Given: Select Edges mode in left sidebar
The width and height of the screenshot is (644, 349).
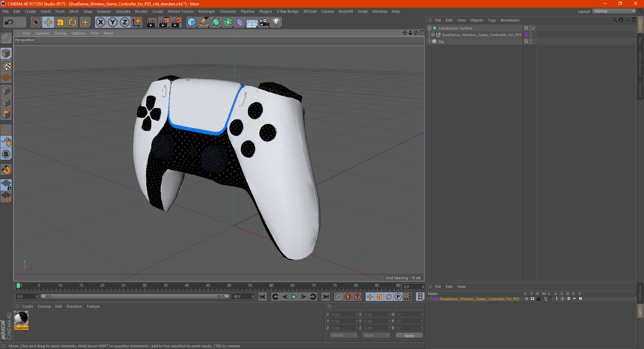Looking at the screenshot, I should pos(6,102).
